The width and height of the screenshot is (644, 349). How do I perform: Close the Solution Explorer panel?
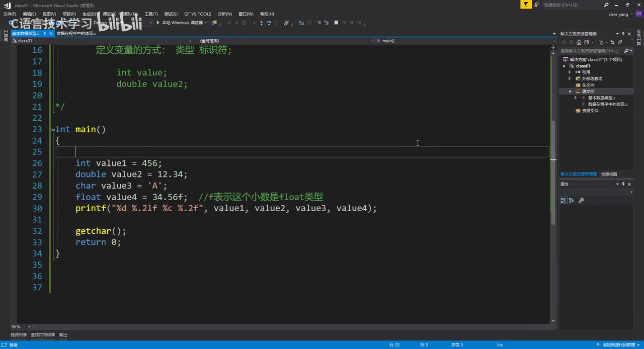click(x=629, y=34)
